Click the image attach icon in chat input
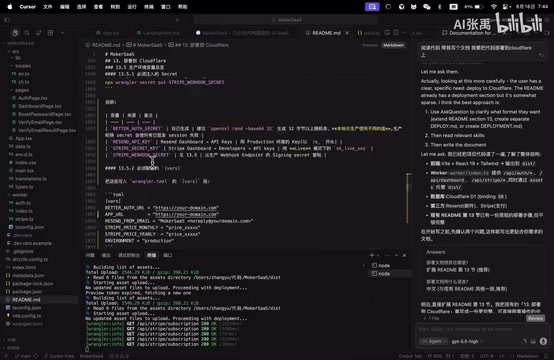Viewport: 554px width, 360px height. tap(533, 341)
